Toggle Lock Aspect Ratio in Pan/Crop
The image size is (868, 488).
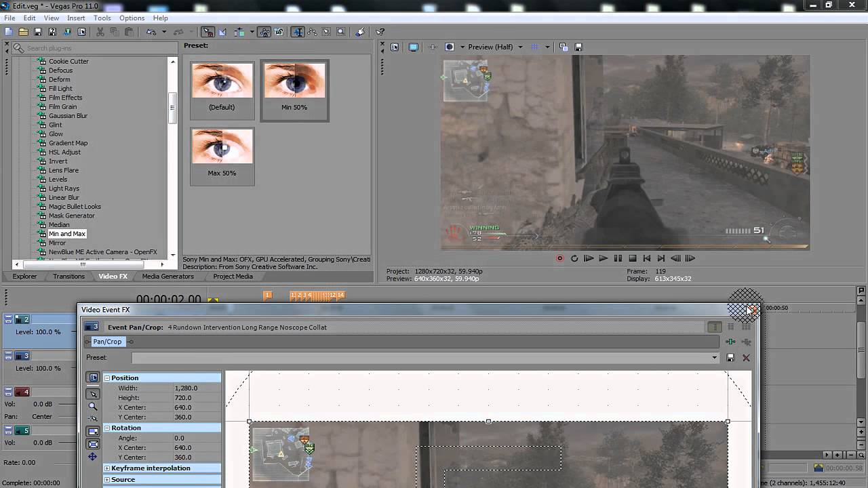point(93,431)
